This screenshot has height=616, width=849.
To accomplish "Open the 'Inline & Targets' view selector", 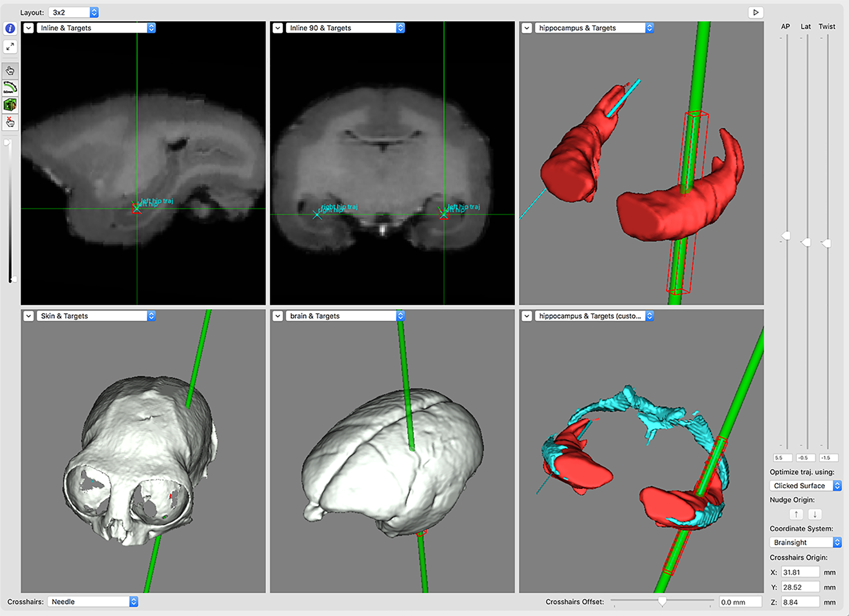I will 96,28.
